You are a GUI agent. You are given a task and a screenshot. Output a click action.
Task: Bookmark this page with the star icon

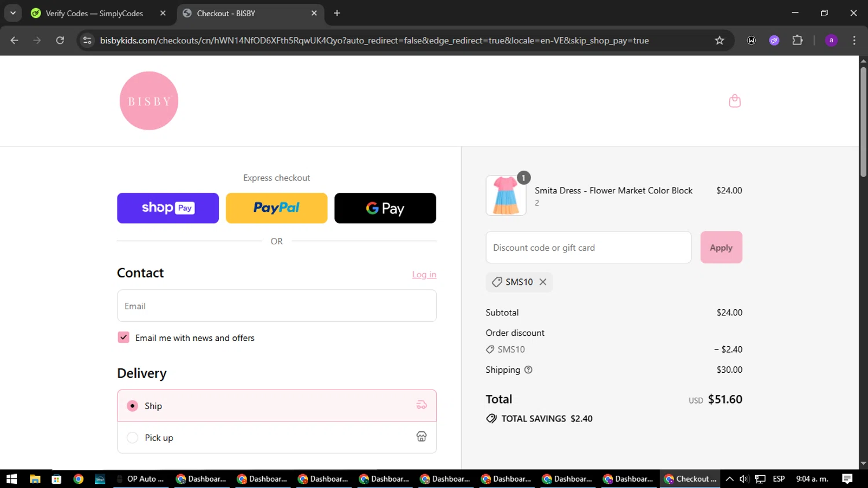pos(719,41)
